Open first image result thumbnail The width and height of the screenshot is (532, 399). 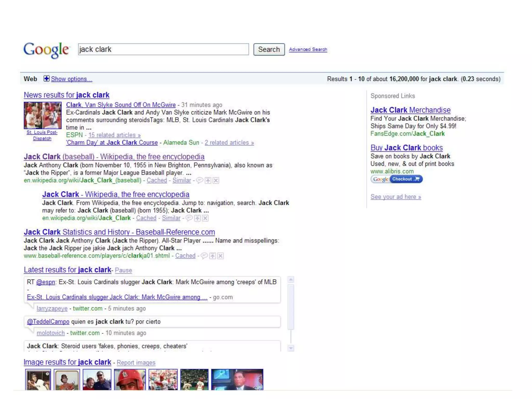[38, 380]
